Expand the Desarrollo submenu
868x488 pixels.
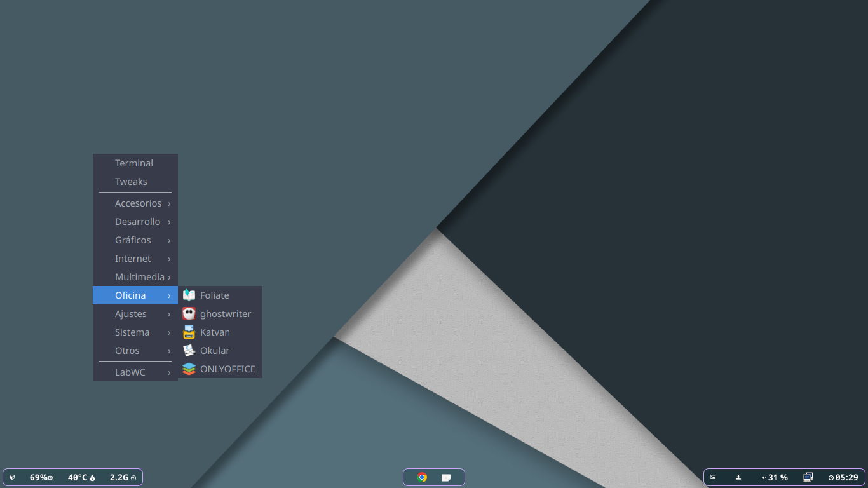coord(135,222)
